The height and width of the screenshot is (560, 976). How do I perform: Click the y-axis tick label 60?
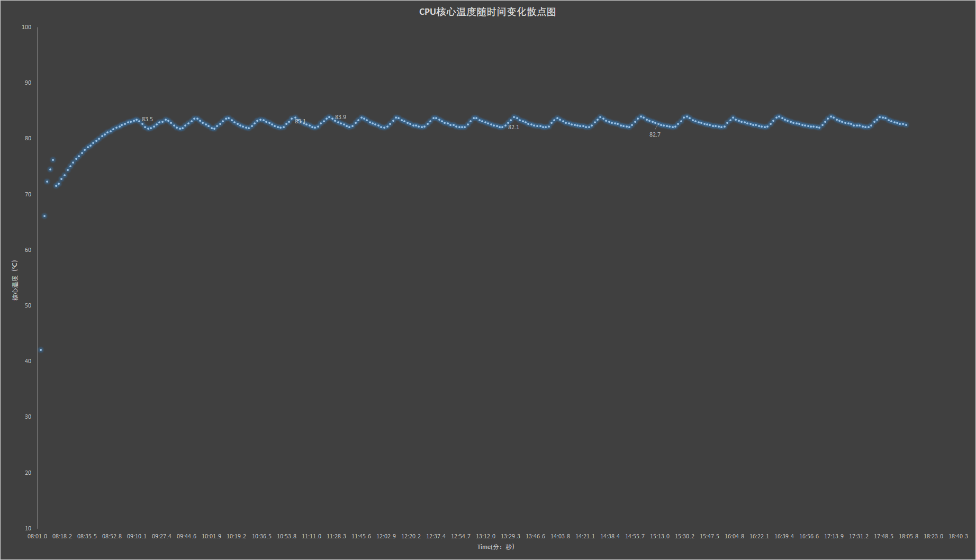28,250
